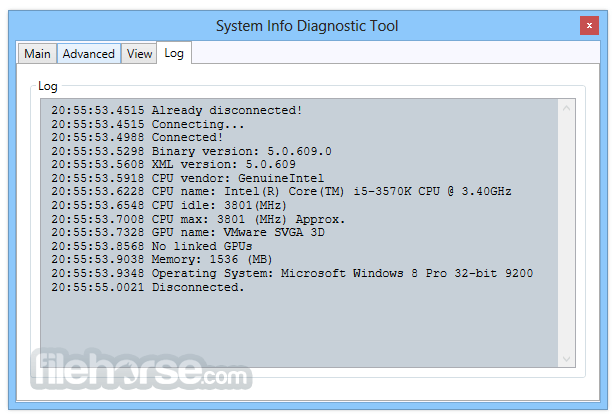Image resolution: width=615 pixels, height=420 pixels.
Task: Close the System Info Diagnostic Tool window
Action: (x=589, y=25)
